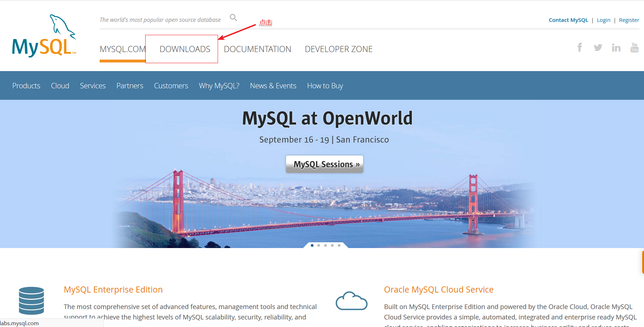Click the Login link

pyautogui.click(x=603, y=20)
